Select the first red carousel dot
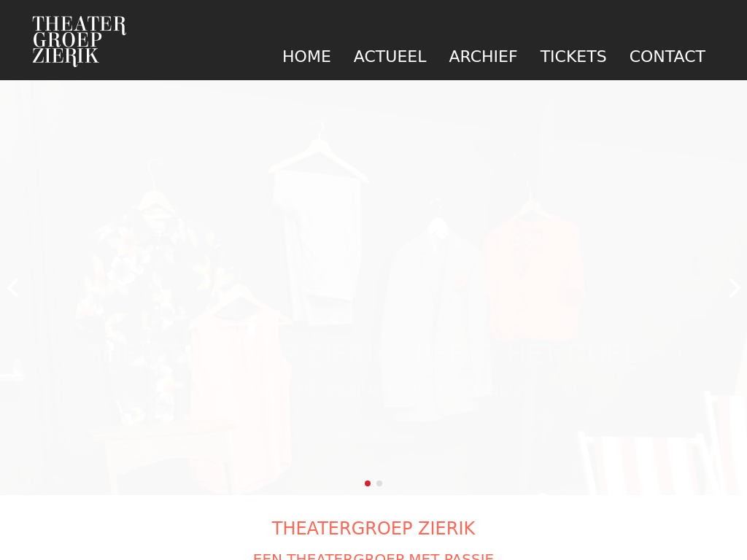Viewport: 747px width, 560px height. [368, 483]
